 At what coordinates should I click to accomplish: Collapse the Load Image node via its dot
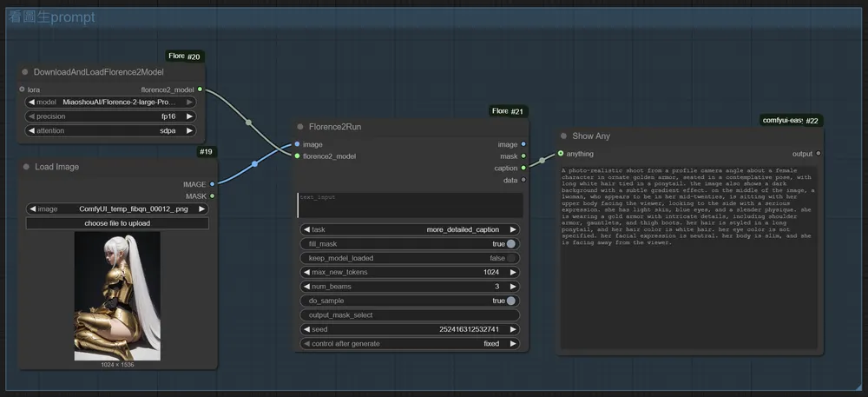(25, 167)
